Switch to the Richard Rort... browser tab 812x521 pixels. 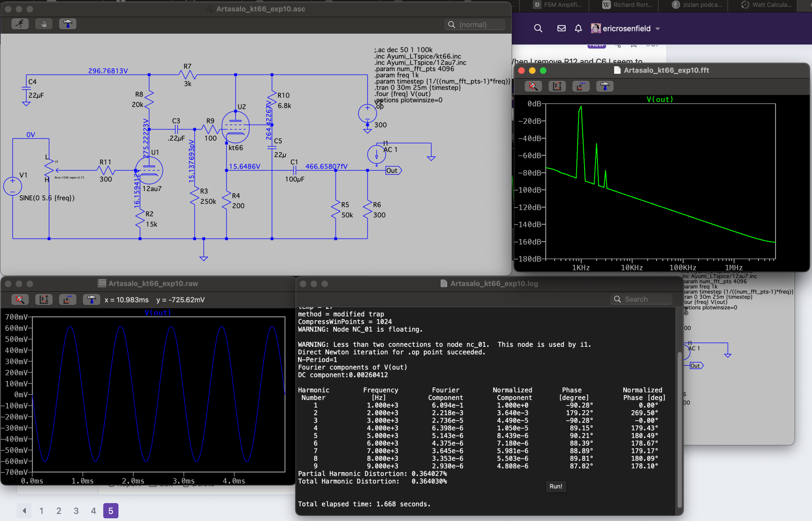[628, 5]
